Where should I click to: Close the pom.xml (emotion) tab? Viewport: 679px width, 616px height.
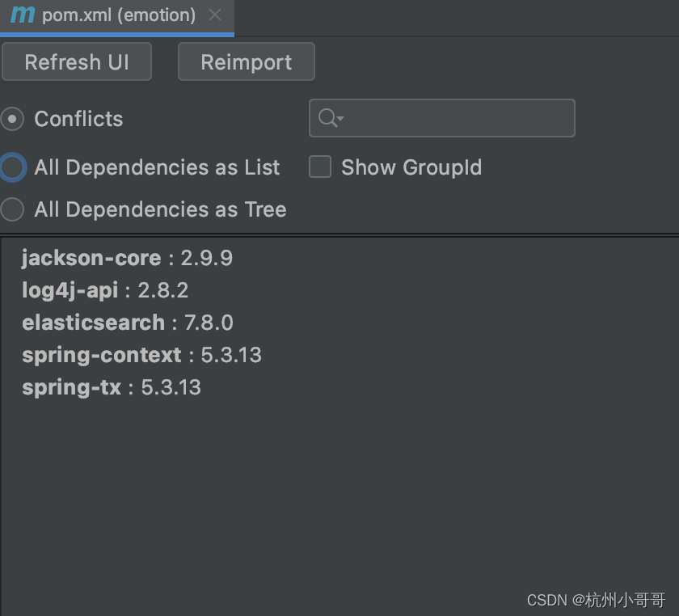tap(214, 14)
